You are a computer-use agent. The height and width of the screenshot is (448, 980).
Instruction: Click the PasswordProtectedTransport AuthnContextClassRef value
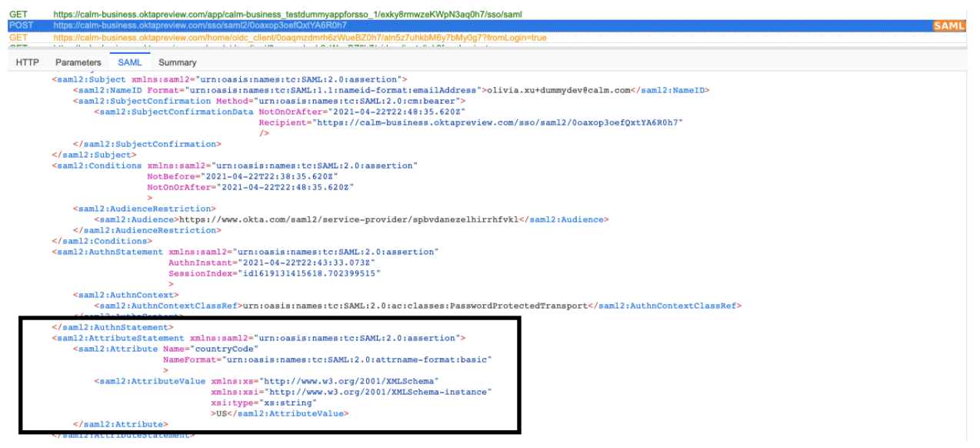415,306
